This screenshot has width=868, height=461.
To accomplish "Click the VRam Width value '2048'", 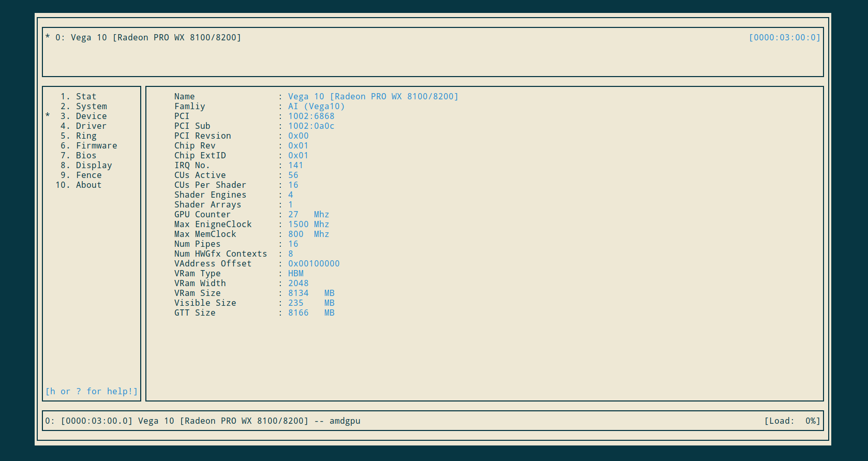I will pos(298,283).
